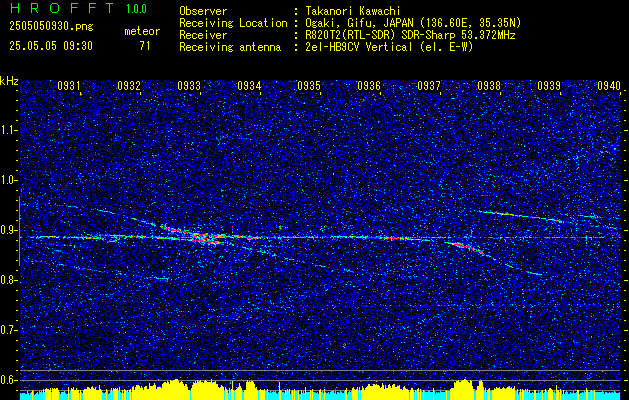Image resolution: width=629 pixels, height=400 pixels.
Task: Click the 0939 time marker
Action: coord(549,85)
